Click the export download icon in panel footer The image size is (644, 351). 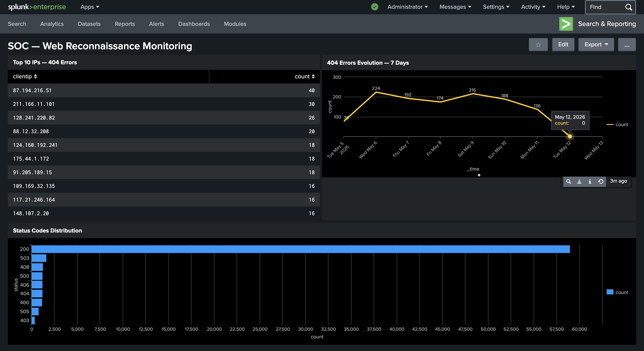[x=579, y=181]
